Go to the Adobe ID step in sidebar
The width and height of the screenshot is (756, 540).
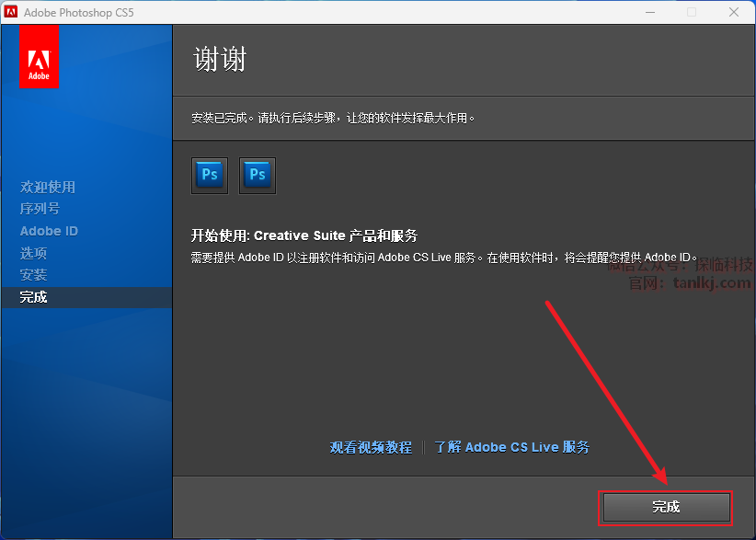click(49, 231)
